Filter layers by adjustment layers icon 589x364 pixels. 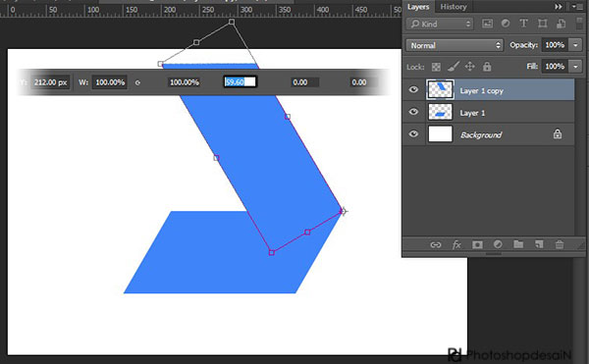[x=506, y=24]
